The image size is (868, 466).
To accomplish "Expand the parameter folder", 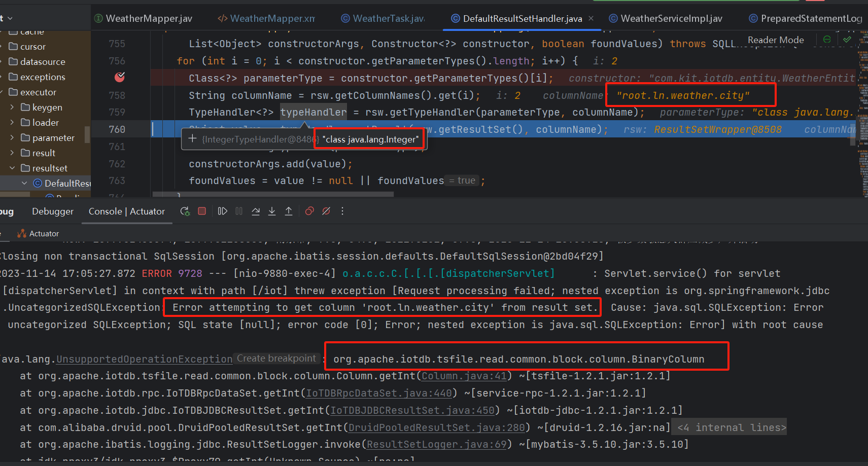I will pyautogui.click(x=12, y=137).
